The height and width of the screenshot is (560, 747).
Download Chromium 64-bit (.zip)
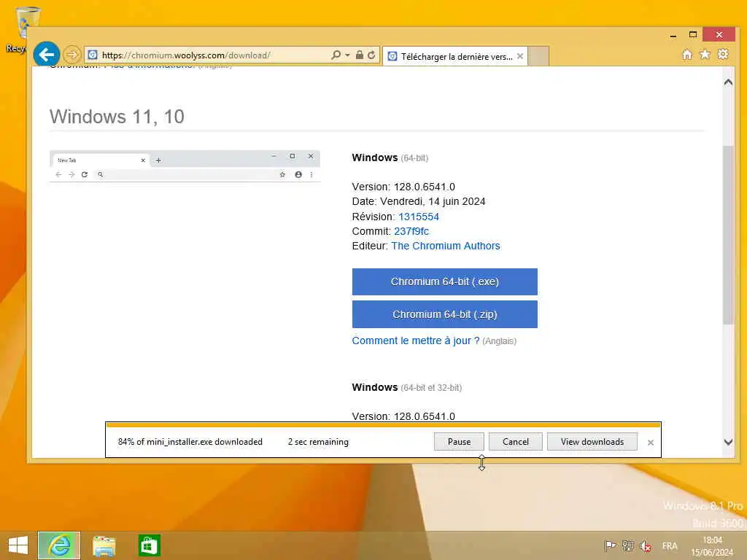coord(445,314)
